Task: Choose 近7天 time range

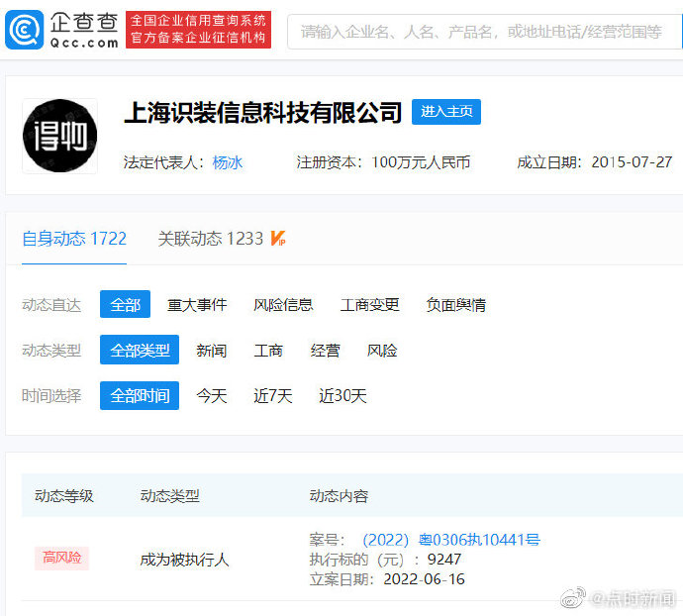Action: pyautogui.click(x=272, y=396)
